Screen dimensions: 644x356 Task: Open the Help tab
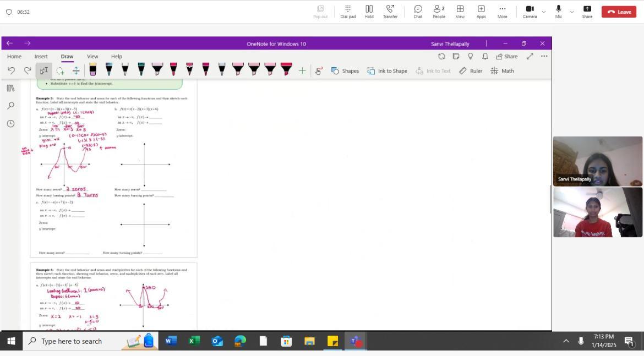[x=116, y=56]
